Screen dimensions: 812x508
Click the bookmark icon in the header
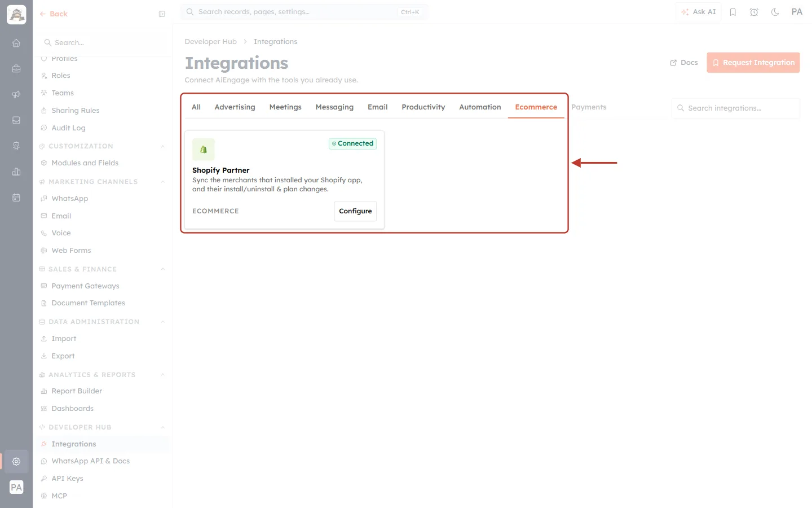tap(733, 12)
